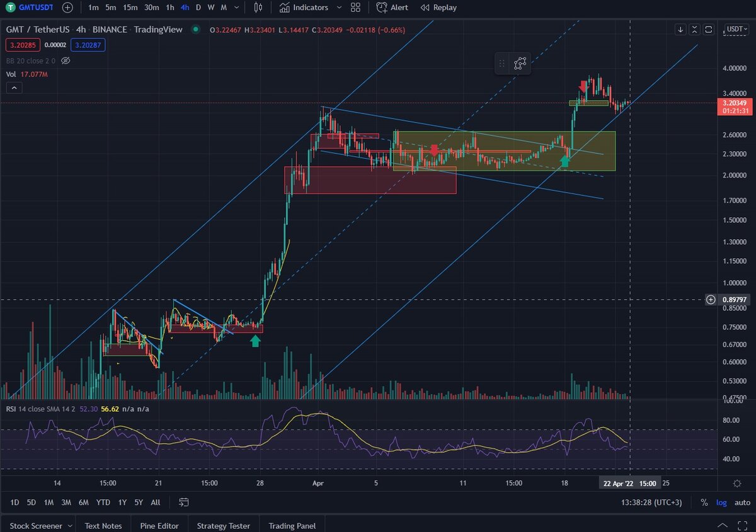
Task: Start bar Replay mode
Action: (x=438, y=8)
